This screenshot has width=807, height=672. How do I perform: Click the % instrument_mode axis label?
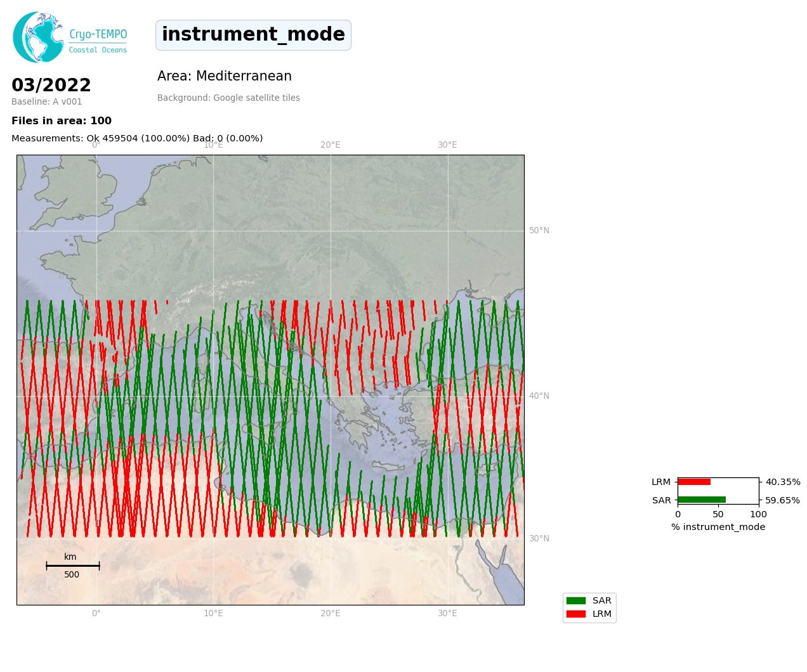tap(718, 527)
